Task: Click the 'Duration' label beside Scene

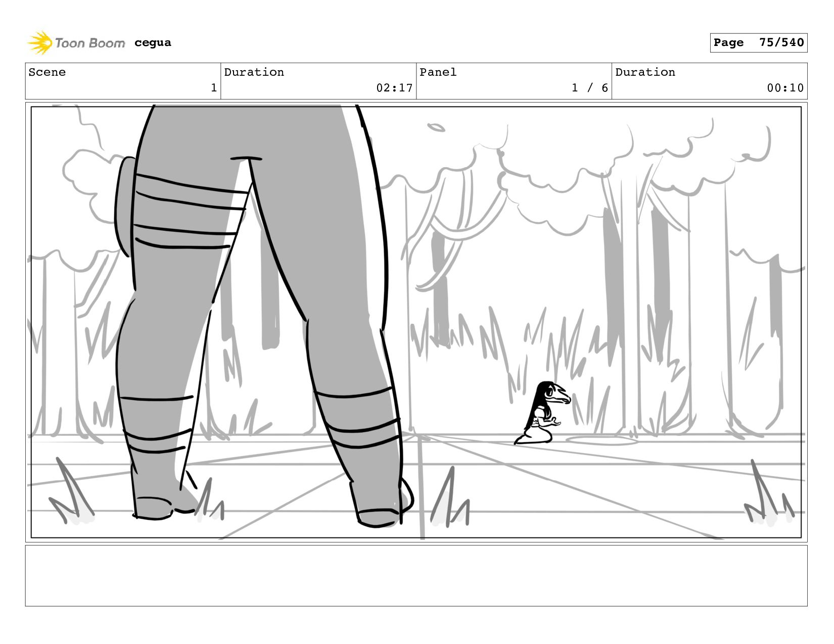Action: [254, 72]
